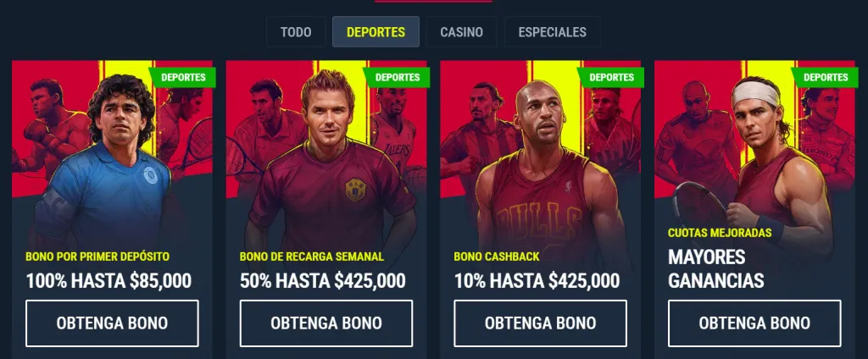Choose the ESPECIALES filter tab

(x=553, y=32)
